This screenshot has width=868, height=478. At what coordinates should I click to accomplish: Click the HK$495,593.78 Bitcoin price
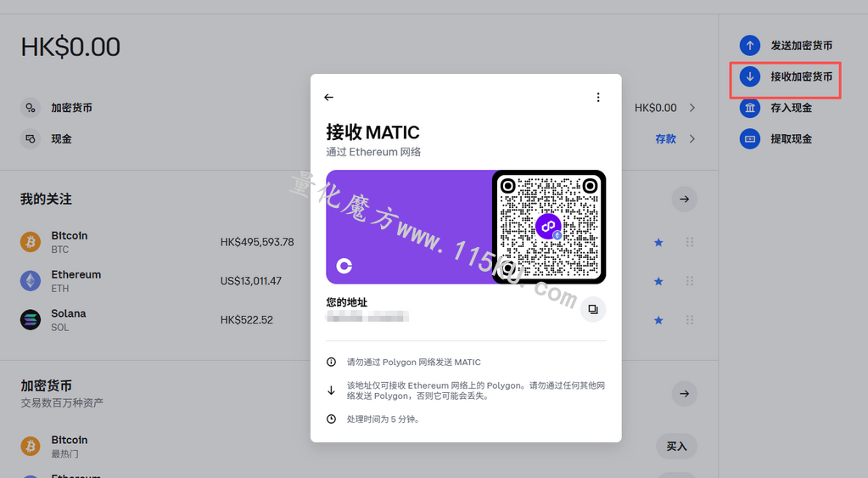257,242
